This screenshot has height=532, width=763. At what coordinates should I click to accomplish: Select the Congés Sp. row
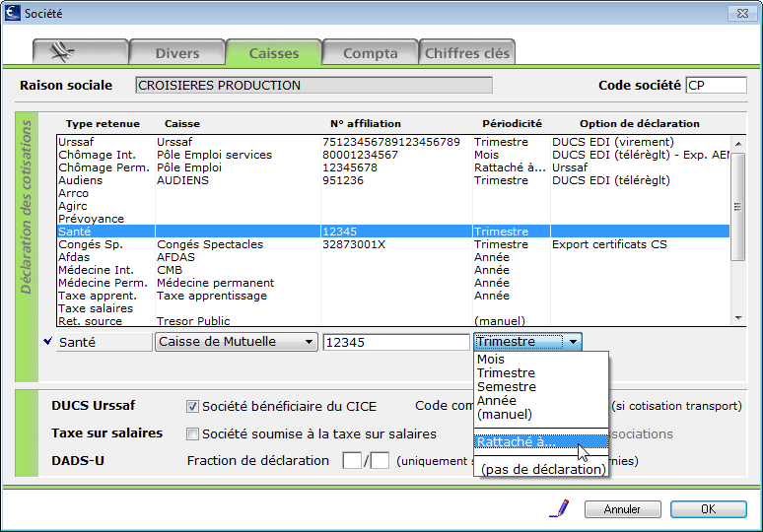point(393,244)
